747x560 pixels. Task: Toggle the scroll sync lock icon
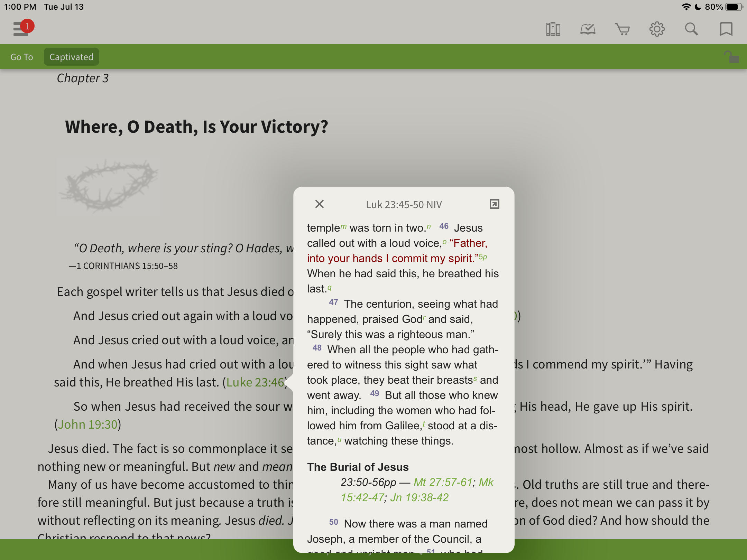[x=731, y=57]
